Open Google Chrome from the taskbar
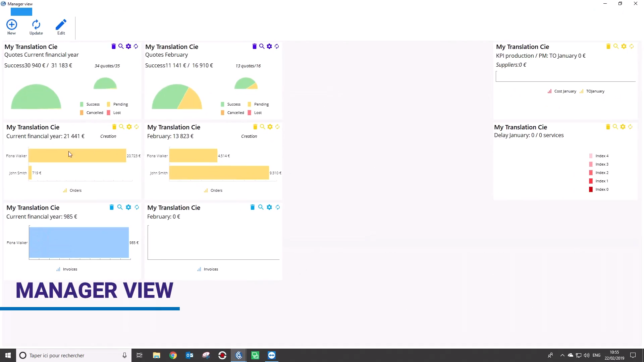The image size is (644, 362). coord(173,355)
